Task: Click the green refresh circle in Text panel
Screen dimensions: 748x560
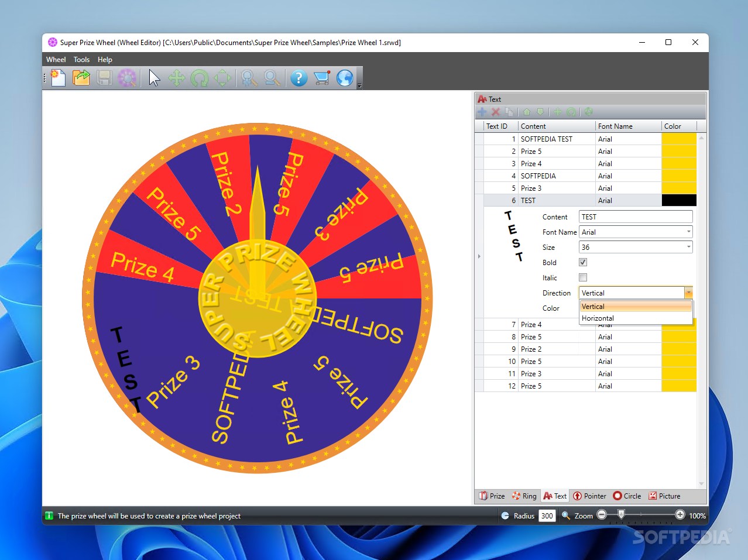Action: (x=588, y=112)
